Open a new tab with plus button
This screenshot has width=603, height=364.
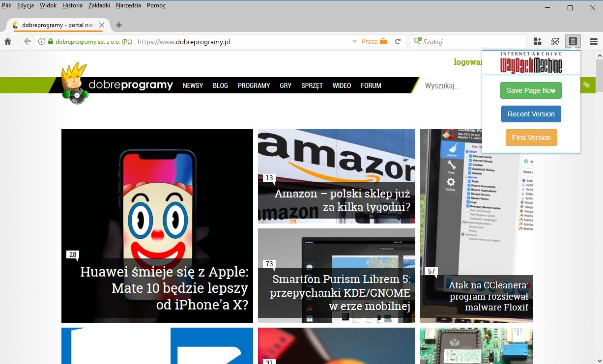[118, 25]
